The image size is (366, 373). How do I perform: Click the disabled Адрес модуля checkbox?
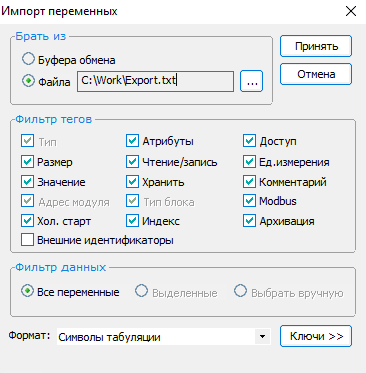tap(27, 201)
